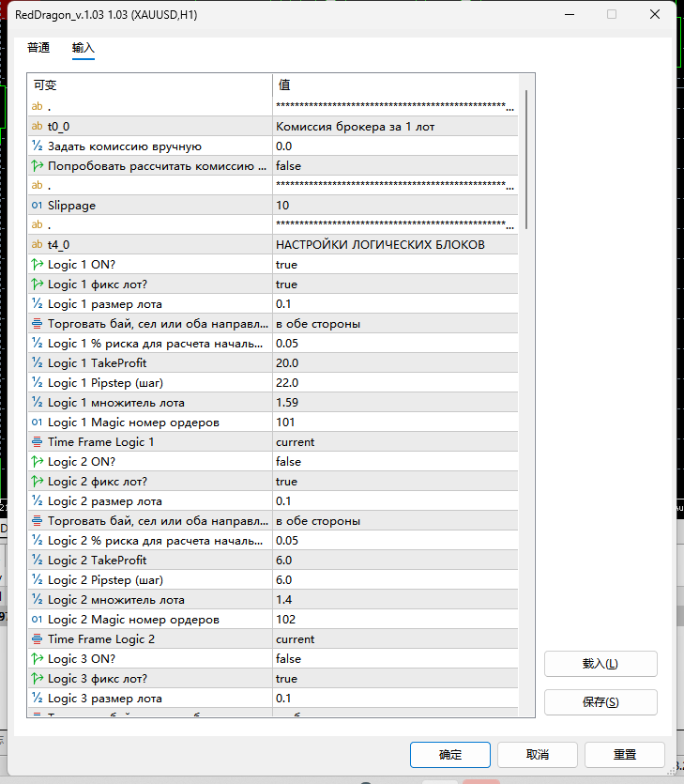
Task: Toggle the Logic 1 ON? true value
Action: point(395,265)
